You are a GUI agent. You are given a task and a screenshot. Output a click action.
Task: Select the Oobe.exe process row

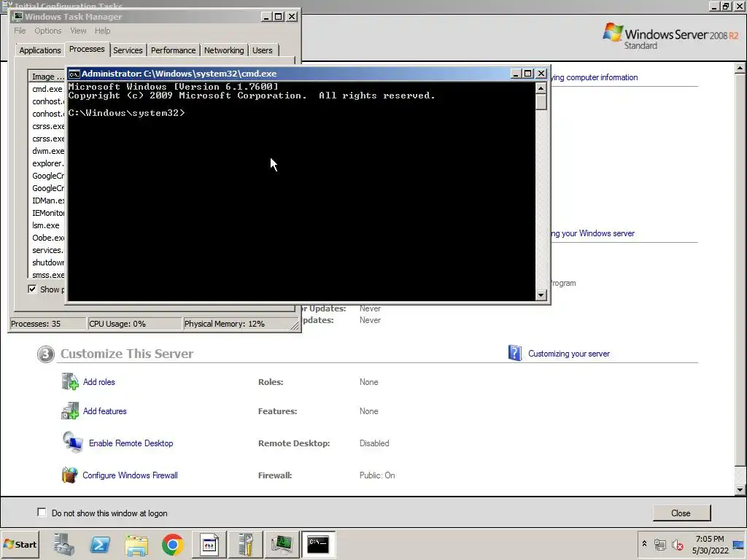(x=47, y=238)
